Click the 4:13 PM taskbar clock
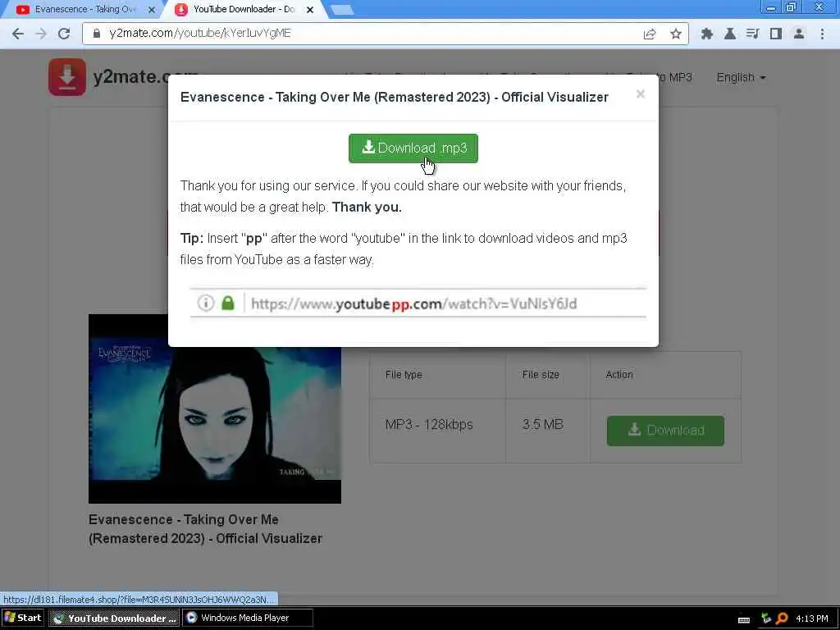Image resolution: width=840 pixels, height=630 pixels. pos(811,619)
